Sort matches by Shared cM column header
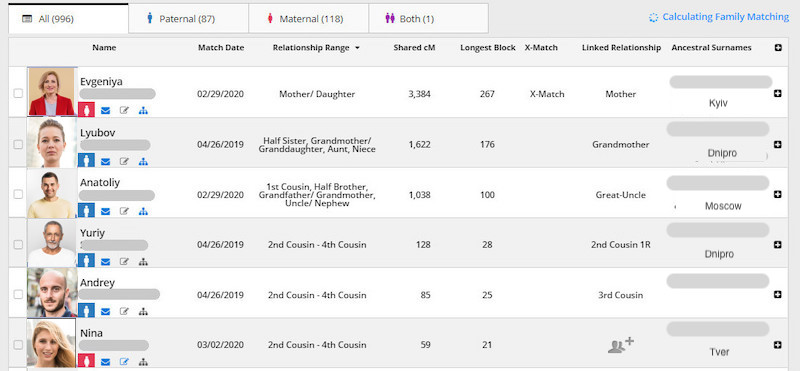The width and height of the screenshot is (800, 371). pos(414,47)
